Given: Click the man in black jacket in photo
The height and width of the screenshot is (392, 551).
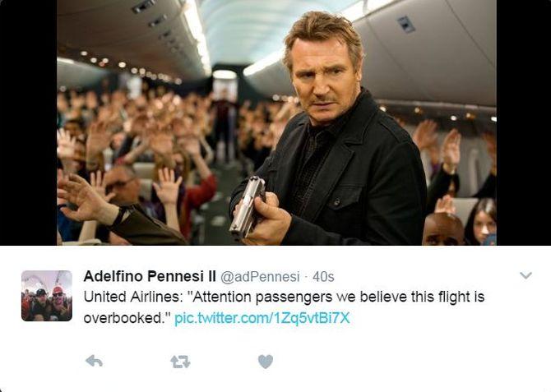Looking at the screenshot, I should (x=331, y=133).
